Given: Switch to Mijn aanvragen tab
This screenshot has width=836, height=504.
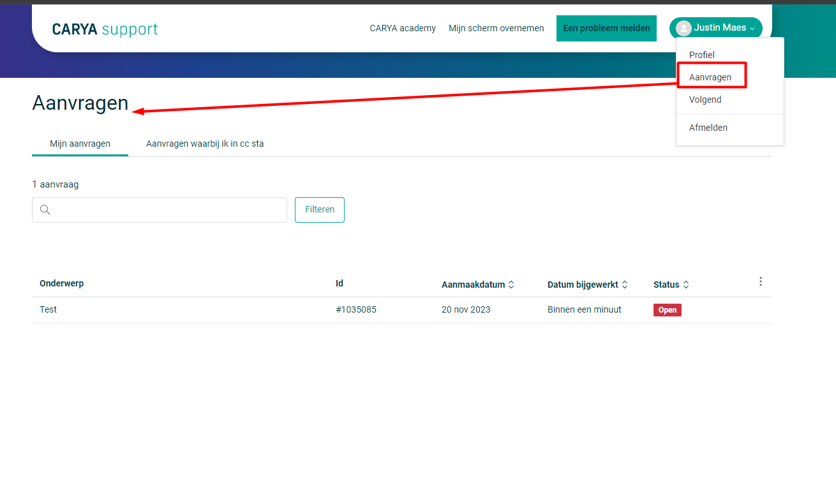Looking at the screenshot, I should click(x=80, y=144).
